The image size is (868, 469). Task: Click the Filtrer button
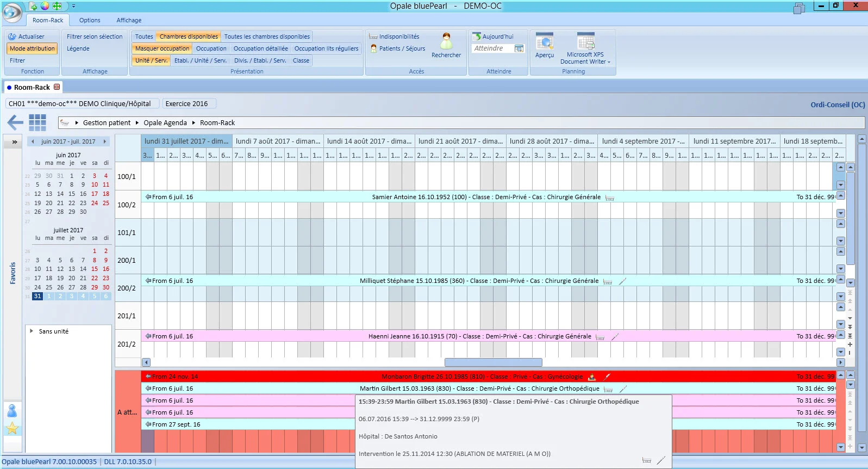pyautogui.click(x=17, y=60)
